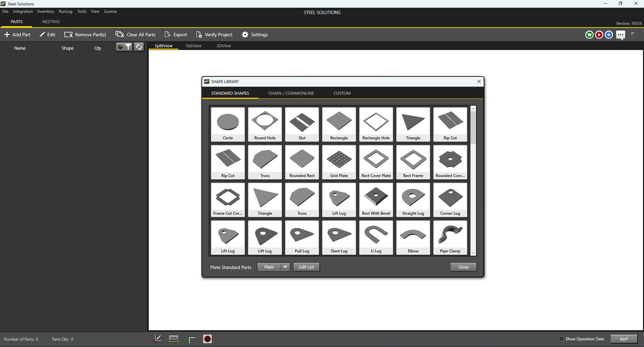Select the U Lug shape
Viewport: 644px width, 347px height.
pyautogui.click(x=376, y=237)
